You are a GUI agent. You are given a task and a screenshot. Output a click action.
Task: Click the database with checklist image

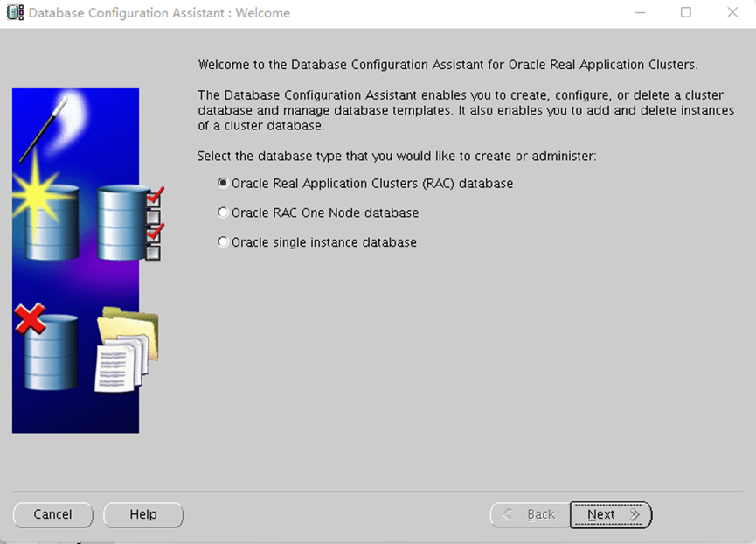pyautogui.click(x=130, y=223)
